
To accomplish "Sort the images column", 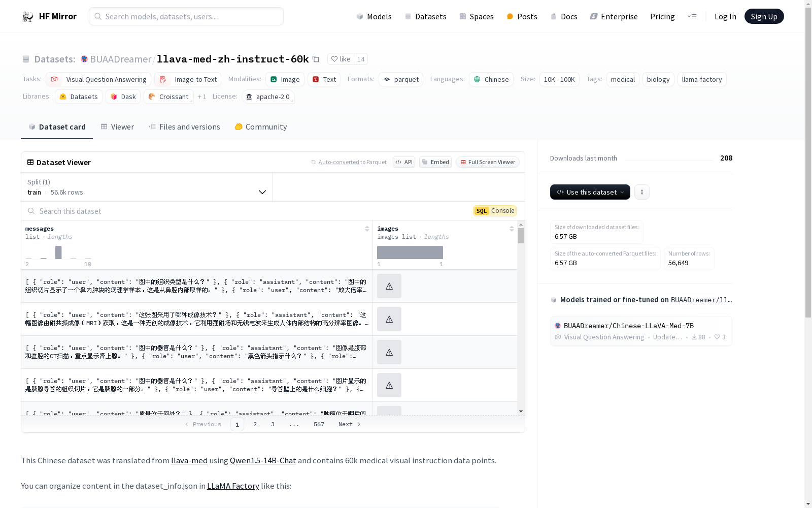I will click(512, 229).
